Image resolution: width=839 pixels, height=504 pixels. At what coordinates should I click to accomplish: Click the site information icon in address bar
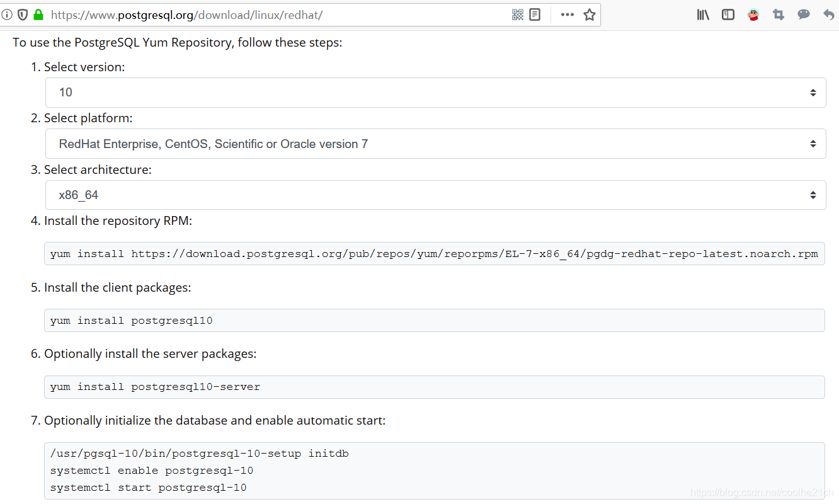pos(7,14)
